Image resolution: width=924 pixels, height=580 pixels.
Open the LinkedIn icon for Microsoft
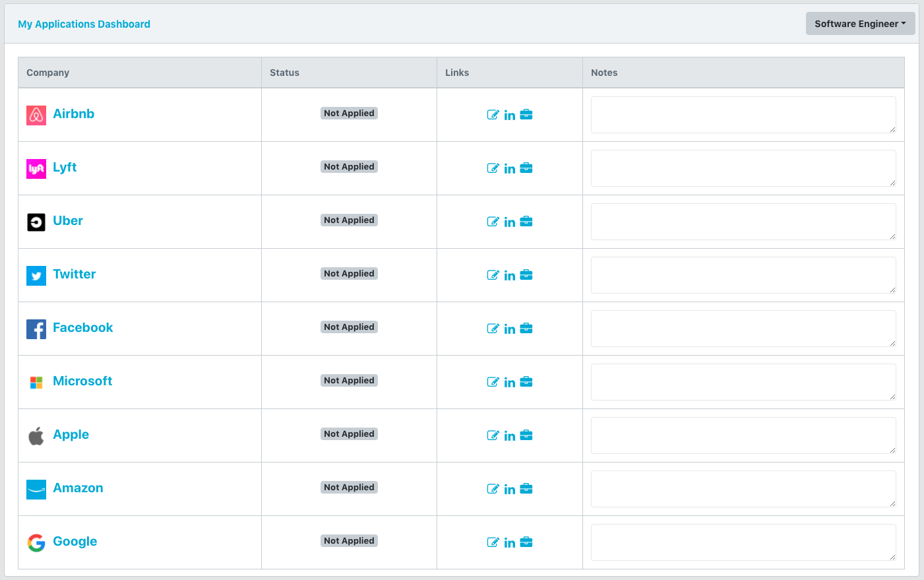click(x=510, y=383)
